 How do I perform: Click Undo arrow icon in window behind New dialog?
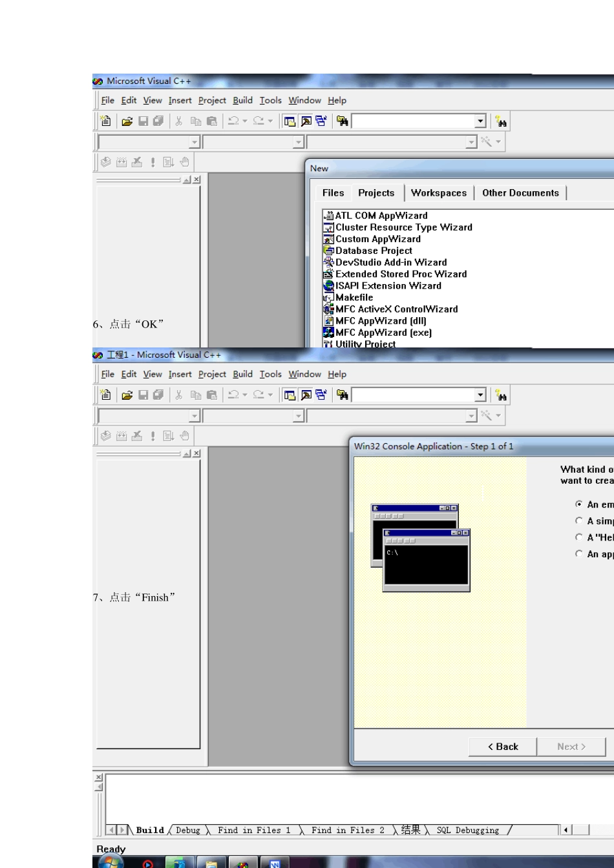pos(233,121)
